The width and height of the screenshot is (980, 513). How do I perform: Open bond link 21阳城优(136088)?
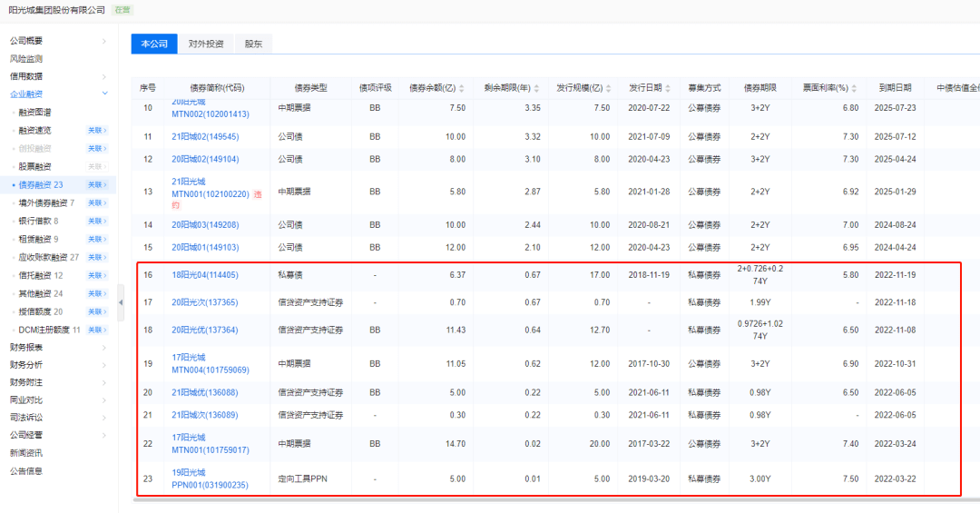point(205,393)
